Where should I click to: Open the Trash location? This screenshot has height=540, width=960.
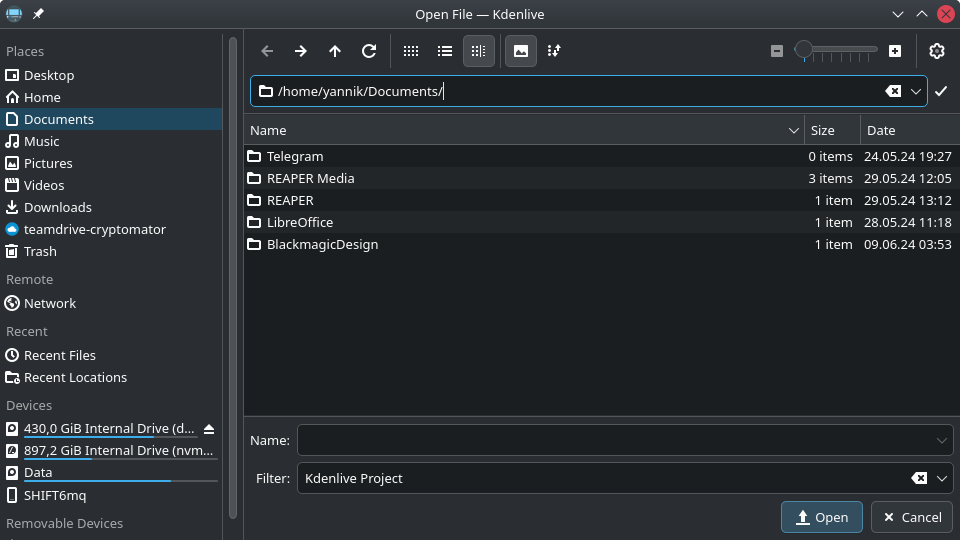click(111, 252)
